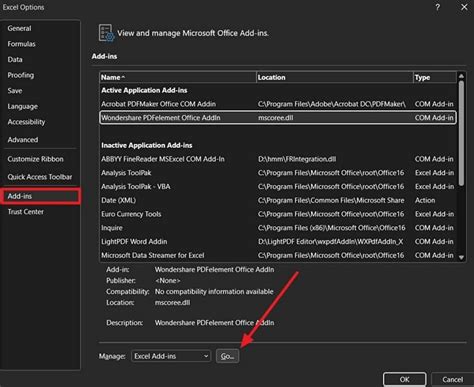Select LightPDF Word Addin row
The height and width of the screenshot is (387, 474).
pyautogui.click(x=278, y=241)
